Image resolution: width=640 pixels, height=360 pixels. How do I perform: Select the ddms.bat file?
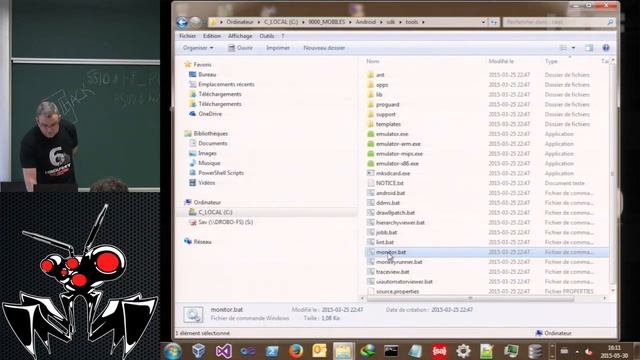(388, 203)
